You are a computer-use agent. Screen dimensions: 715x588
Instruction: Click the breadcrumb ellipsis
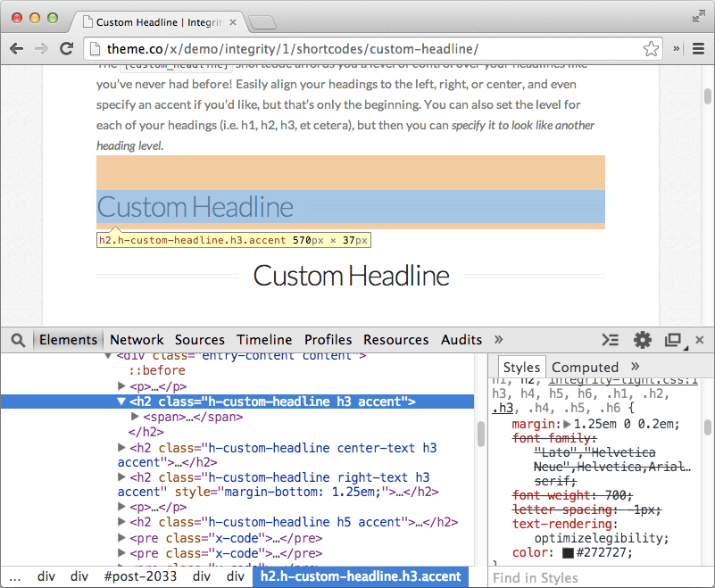pyautogui.click(x=14, y=577)
